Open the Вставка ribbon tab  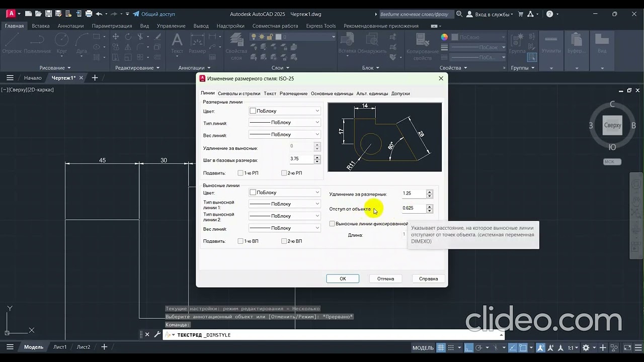pos(41,26)
